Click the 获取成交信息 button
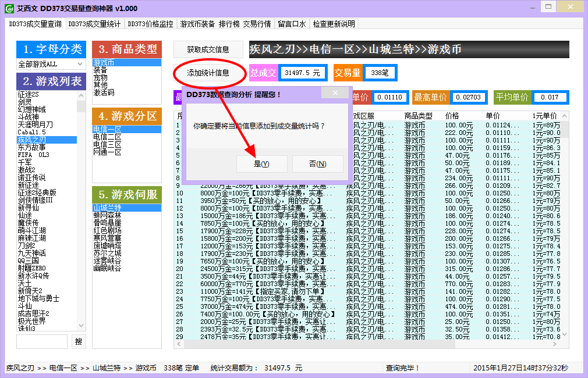This screenshot has height=378, width=588. pos(208,49)
